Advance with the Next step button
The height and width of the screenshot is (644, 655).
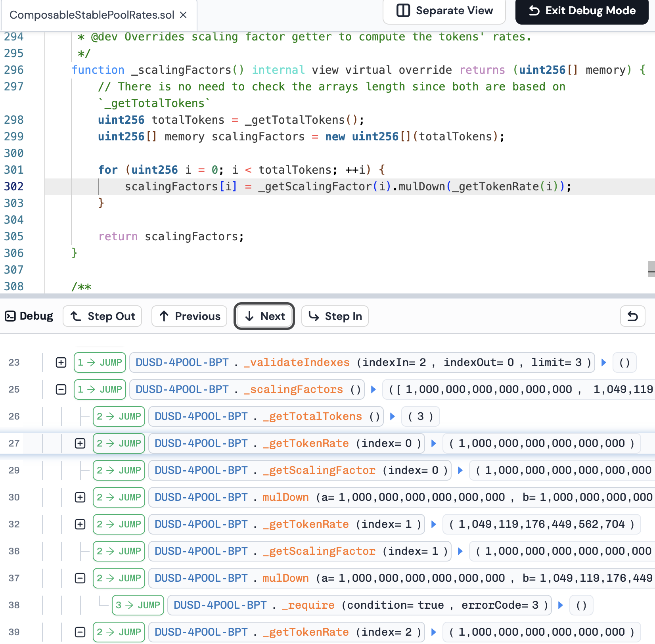[264, 316]
